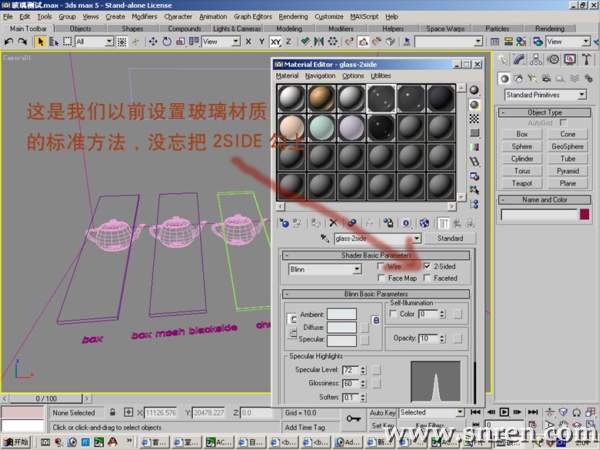Pick material from object eyedropper
Image resolution: width=600 pixels, height=450 pixels.
coord(325,238)
